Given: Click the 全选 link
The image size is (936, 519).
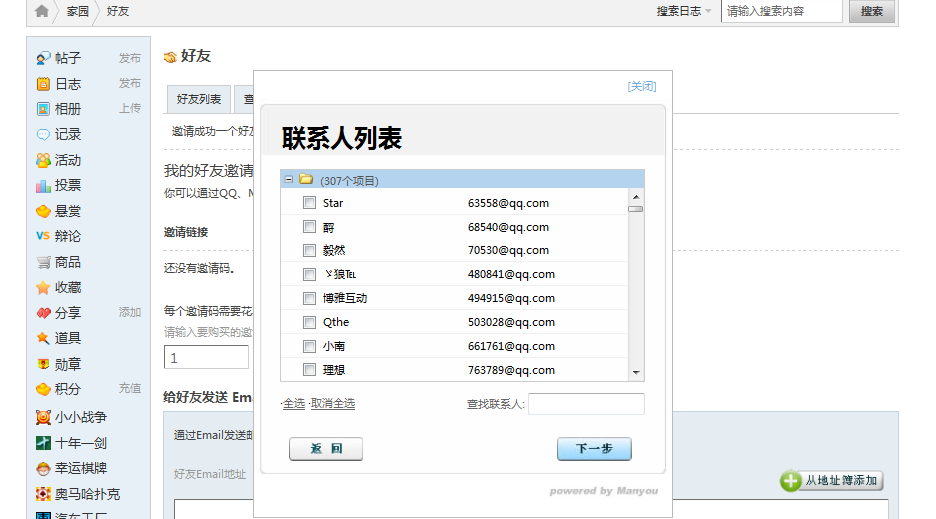Looking at the screenshot, I should pos(294,404).
